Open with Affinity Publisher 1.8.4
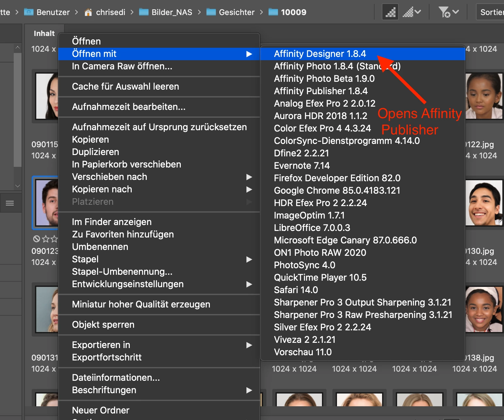This screenshot has width=504, height=420. pos(363,91)
